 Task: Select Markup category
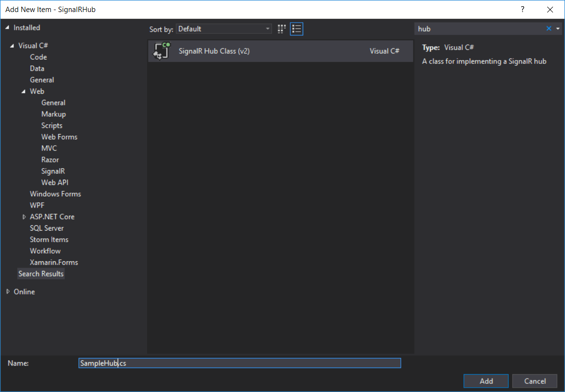point(53,114)
